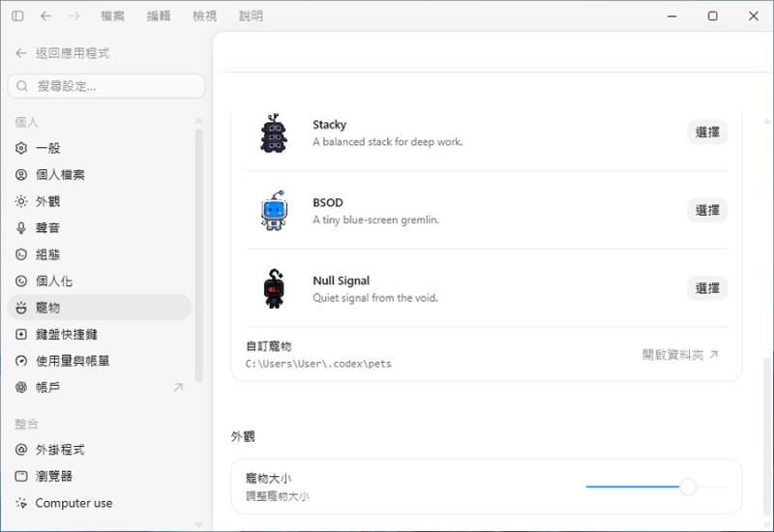Click the browser icon beside 瀏覽器

click(21, 476)
